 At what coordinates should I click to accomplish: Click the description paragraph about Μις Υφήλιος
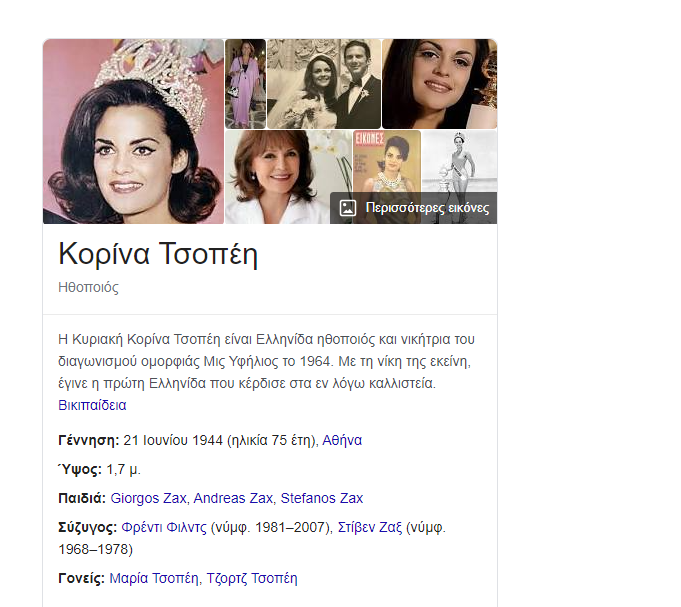[266, 361]
